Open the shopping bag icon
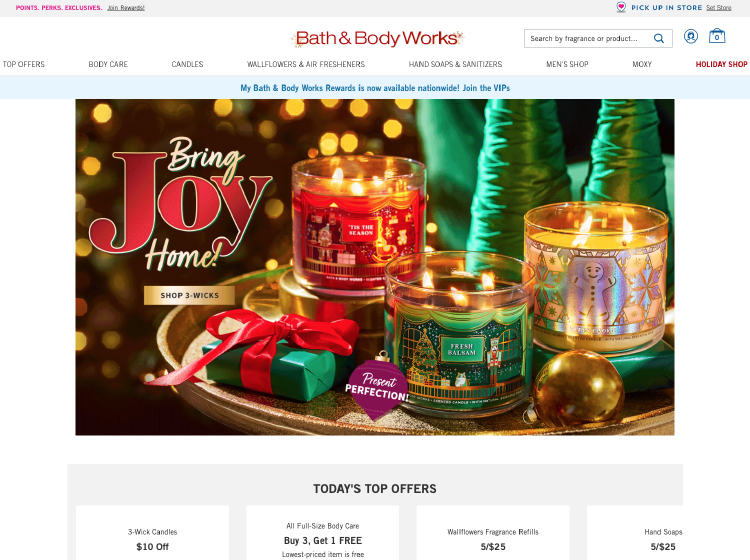Screen dimensions: 750x560 pos(717,36)
